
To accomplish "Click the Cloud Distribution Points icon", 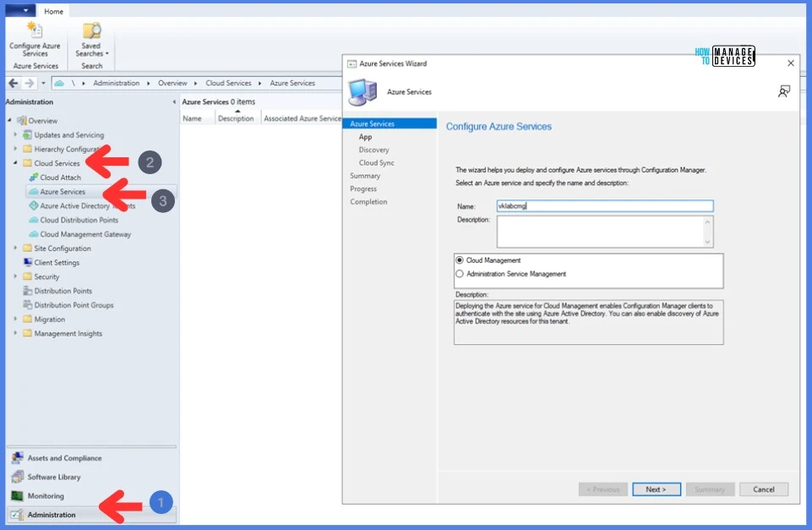I will (x=34, y=220).
